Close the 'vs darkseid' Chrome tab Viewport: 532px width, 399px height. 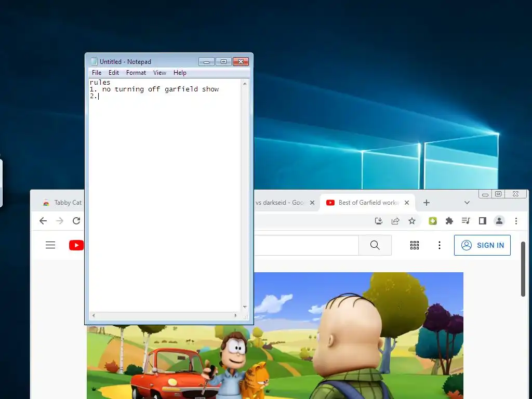pyautogui.click(x=312, y=203)
